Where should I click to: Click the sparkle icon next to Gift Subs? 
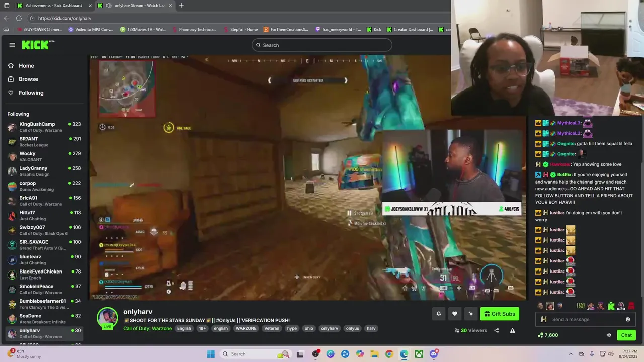[x=471, y=314]
